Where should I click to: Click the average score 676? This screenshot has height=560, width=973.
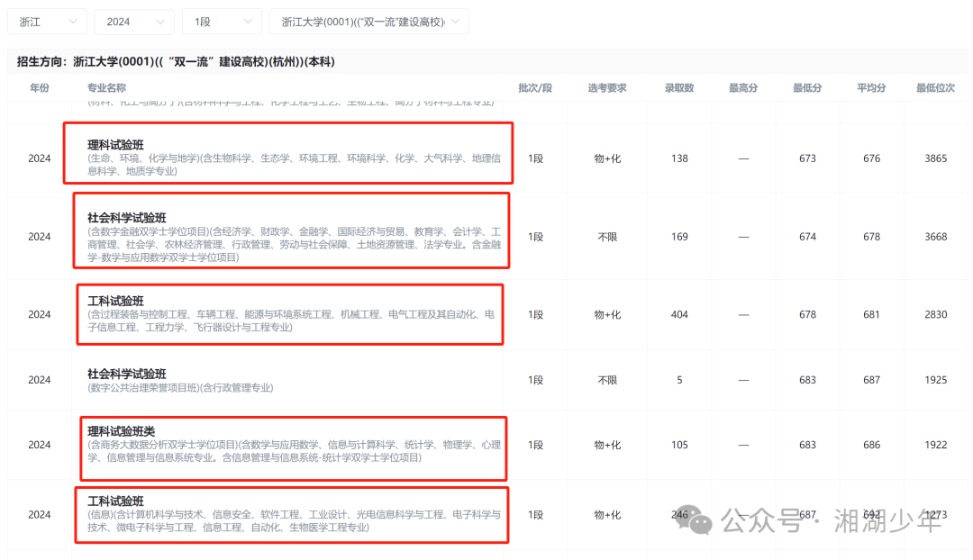[871, 158]
